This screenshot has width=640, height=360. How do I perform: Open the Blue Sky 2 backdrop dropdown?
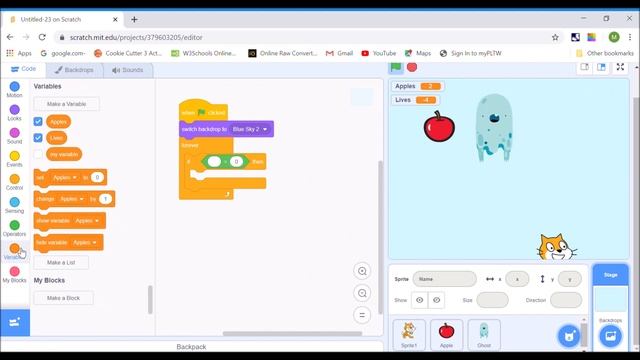(x=251, y=129)
